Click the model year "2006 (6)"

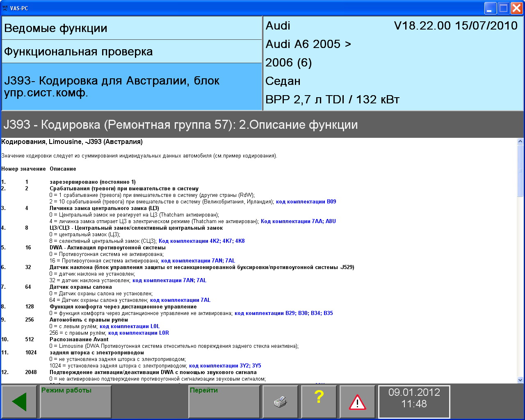click(x=289, y=63)
